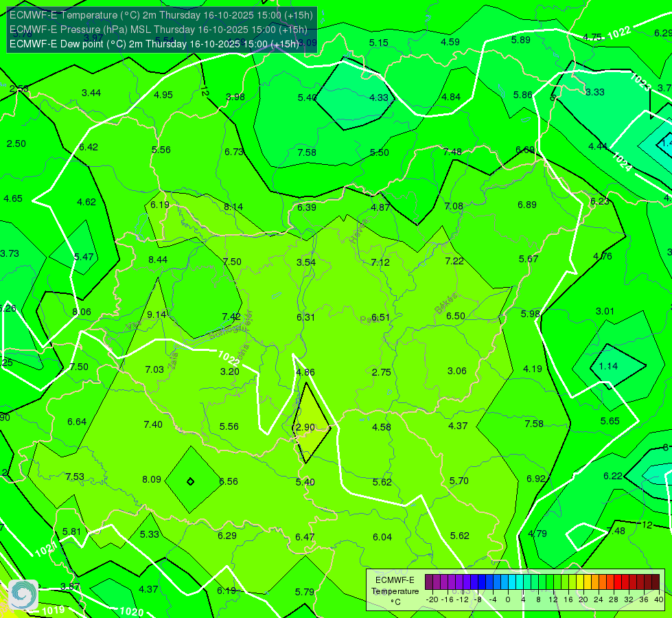
Task: Click the 1023 isobar pressure label
Action: tap(640, 82)
